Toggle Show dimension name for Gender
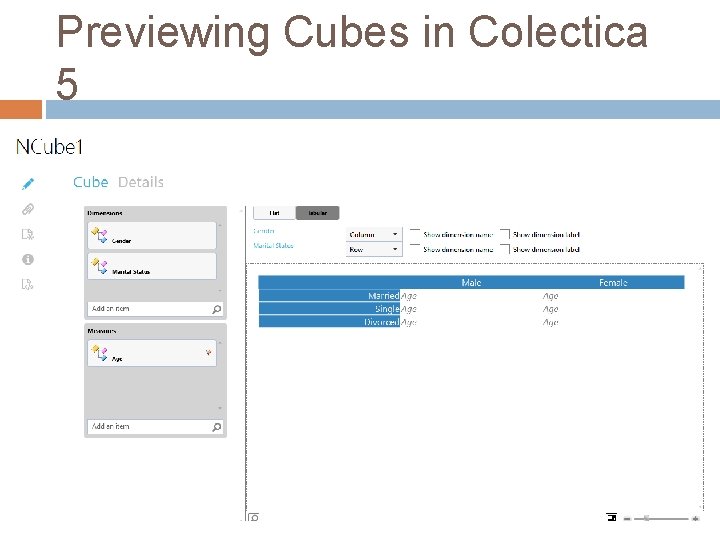The height and width of the screenshot is (540, 720). (x=415, y=234)
